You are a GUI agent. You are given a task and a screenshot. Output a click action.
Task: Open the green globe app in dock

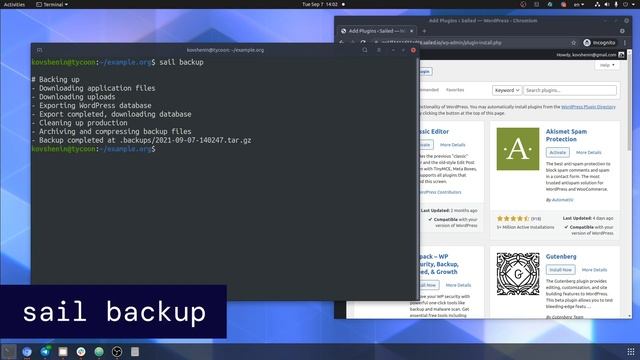pos(99,351)
